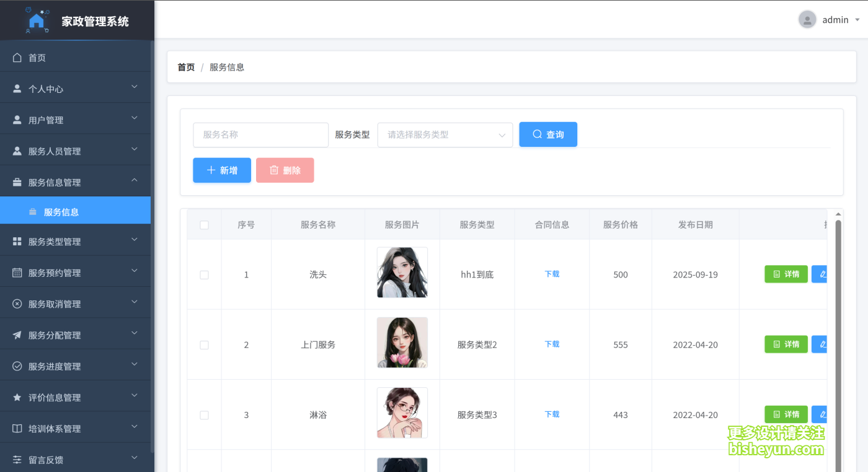Check the checkbox for 上门服务 row
This screenshot has width=868, height=472.
coord(205,344)
